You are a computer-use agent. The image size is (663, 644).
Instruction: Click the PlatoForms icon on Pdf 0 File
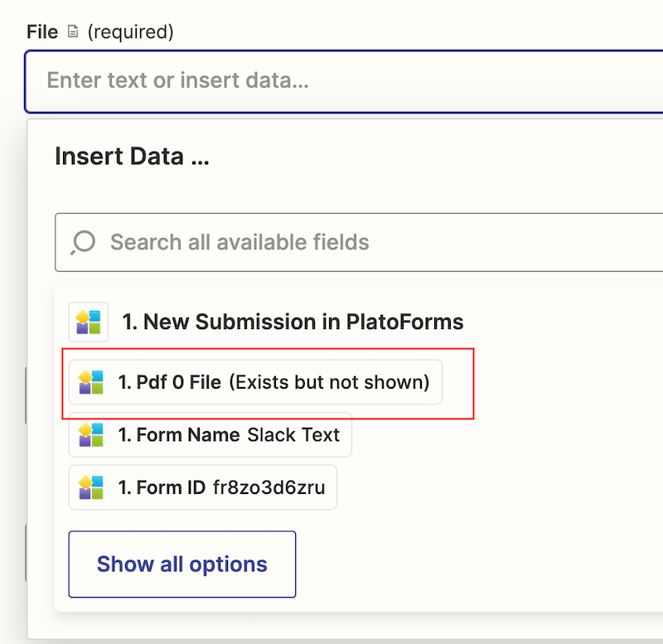click(91, 382)
